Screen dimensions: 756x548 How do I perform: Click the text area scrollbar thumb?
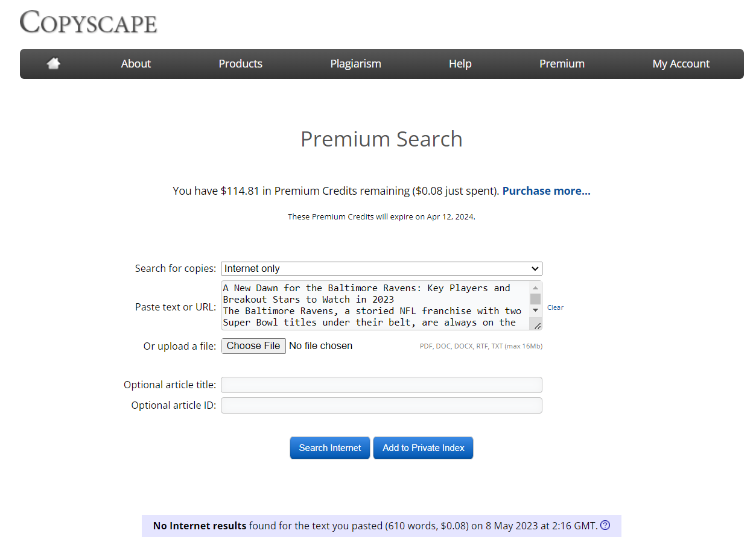click(x=535, y=299)
